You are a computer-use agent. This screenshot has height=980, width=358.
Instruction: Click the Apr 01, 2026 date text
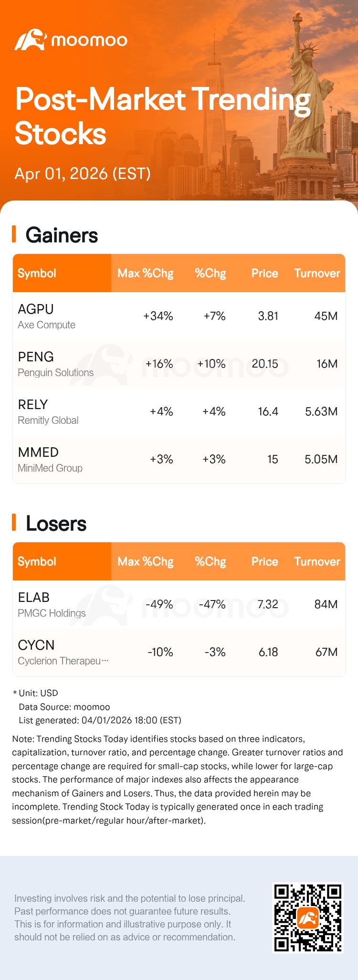[83, 173]
